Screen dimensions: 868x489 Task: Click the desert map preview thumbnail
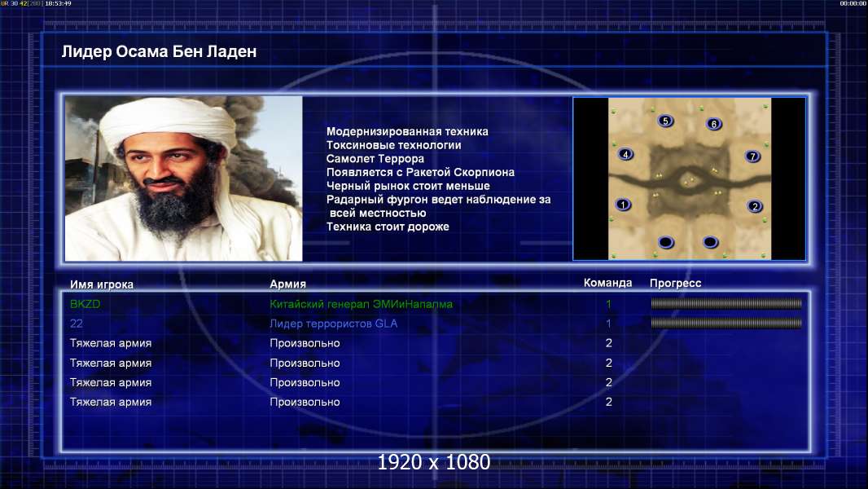coord(689,178)
